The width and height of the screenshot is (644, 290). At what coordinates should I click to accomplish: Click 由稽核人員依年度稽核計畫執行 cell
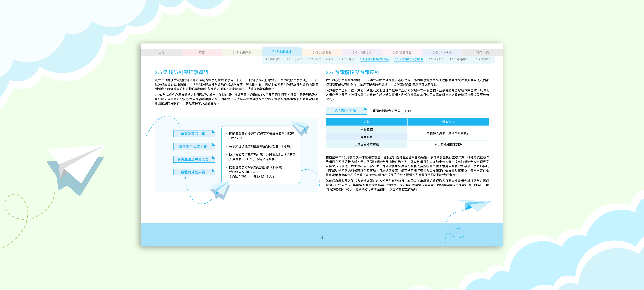coord(448,133)
